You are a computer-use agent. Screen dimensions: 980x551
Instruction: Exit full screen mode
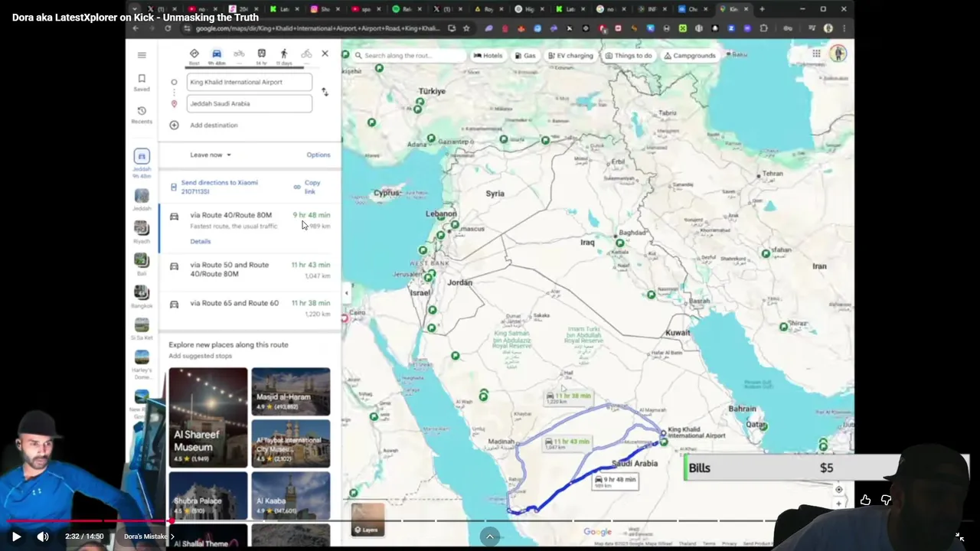(959, 536)
